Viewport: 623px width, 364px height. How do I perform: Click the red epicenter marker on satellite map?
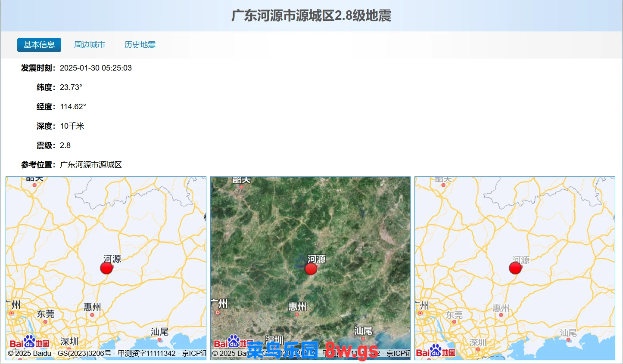click(x=311, y=268)
